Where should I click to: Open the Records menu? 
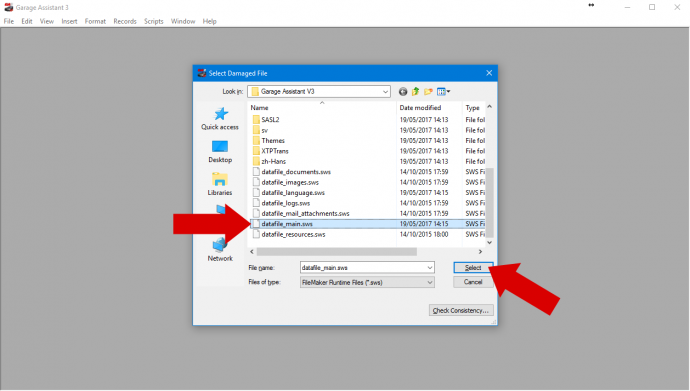click(125, 21)
